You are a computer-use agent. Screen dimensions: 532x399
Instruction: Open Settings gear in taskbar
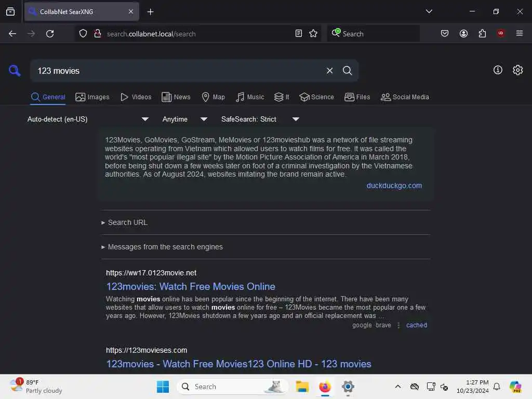348,387
